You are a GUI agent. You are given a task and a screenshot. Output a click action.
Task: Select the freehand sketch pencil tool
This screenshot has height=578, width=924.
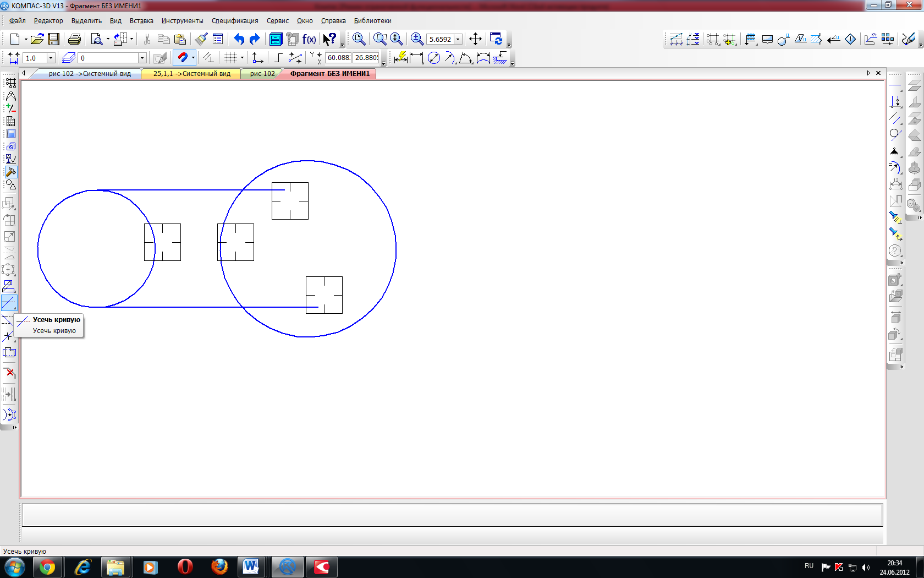[908, 39]
